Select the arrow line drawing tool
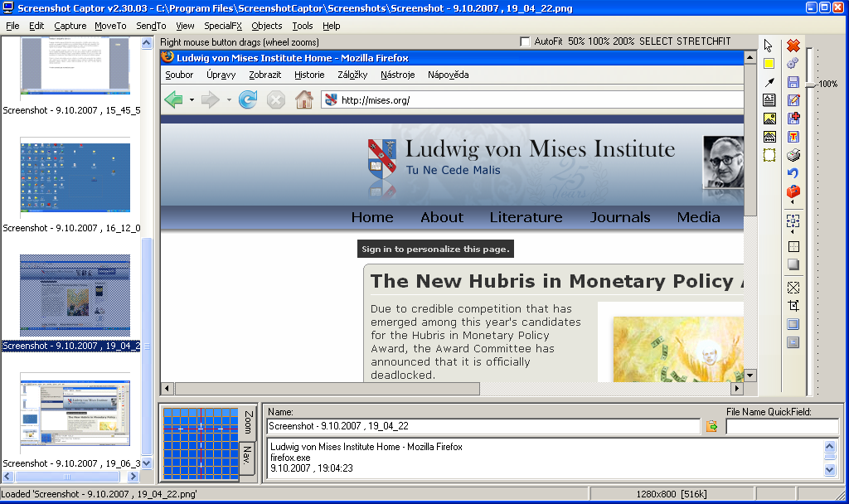Image resolution: width=849 pixels, height=504 pixels. pyautogui.click(x=769, y=82)
